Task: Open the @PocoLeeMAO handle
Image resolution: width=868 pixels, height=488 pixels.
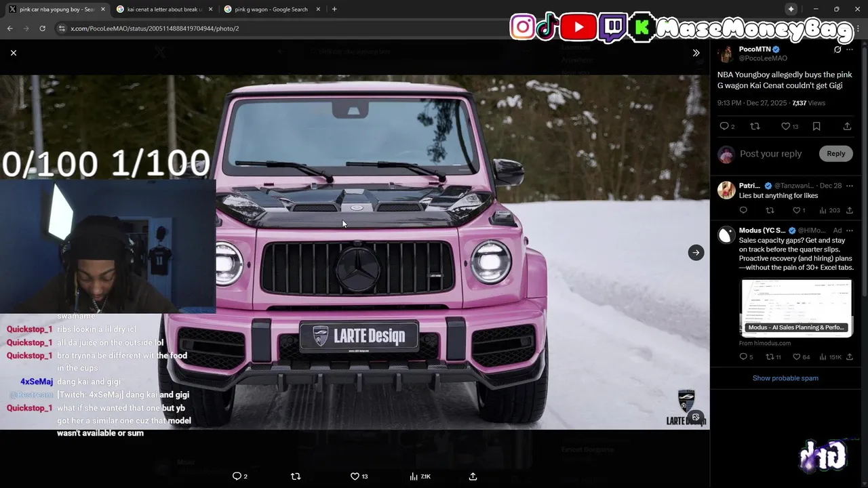Action: pos(763,58)
